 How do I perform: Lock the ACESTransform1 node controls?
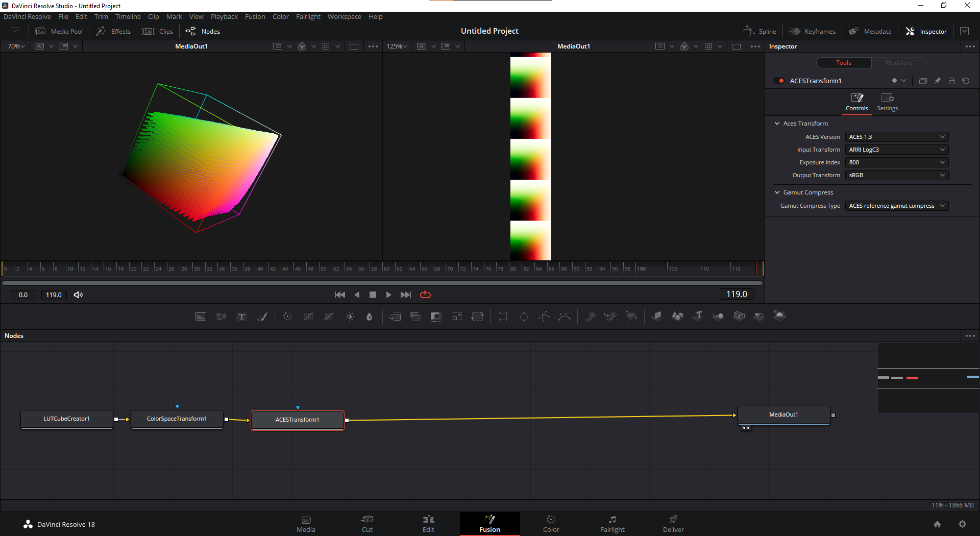(952, 81)
